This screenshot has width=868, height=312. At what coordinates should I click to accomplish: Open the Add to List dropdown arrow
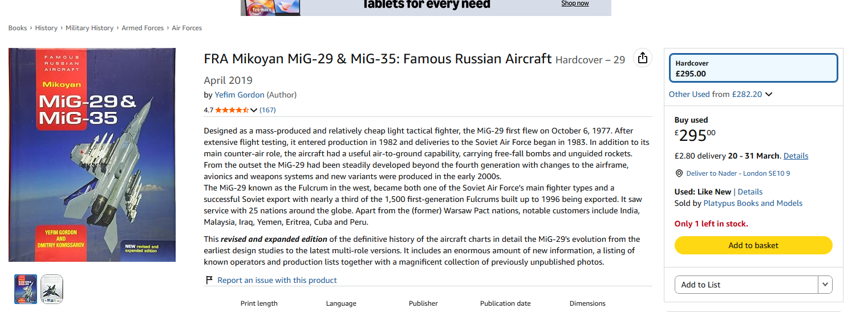click(825, 285)
